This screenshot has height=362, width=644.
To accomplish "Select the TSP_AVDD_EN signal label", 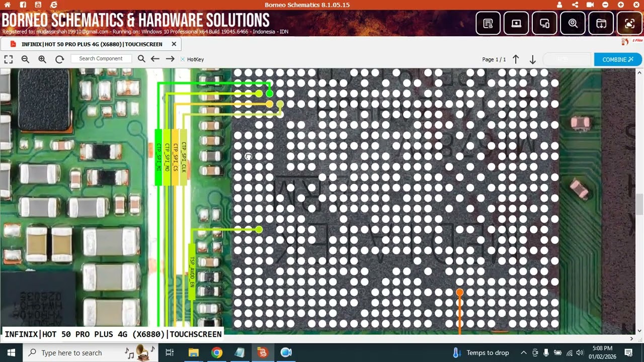I will (192, 271).
